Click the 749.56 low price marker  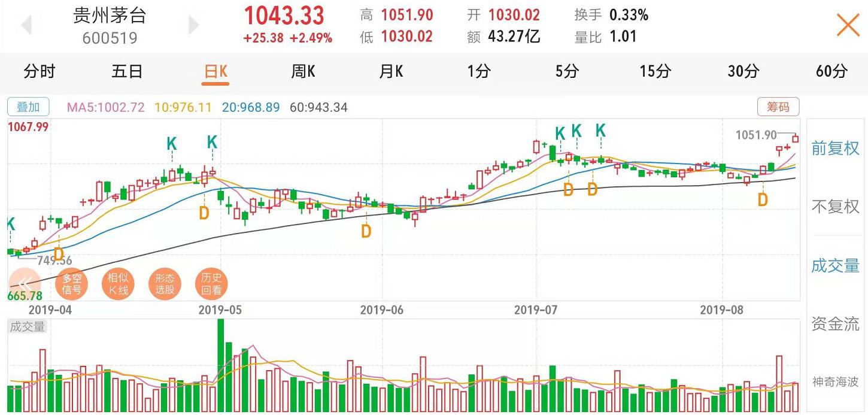coord(54,260)
